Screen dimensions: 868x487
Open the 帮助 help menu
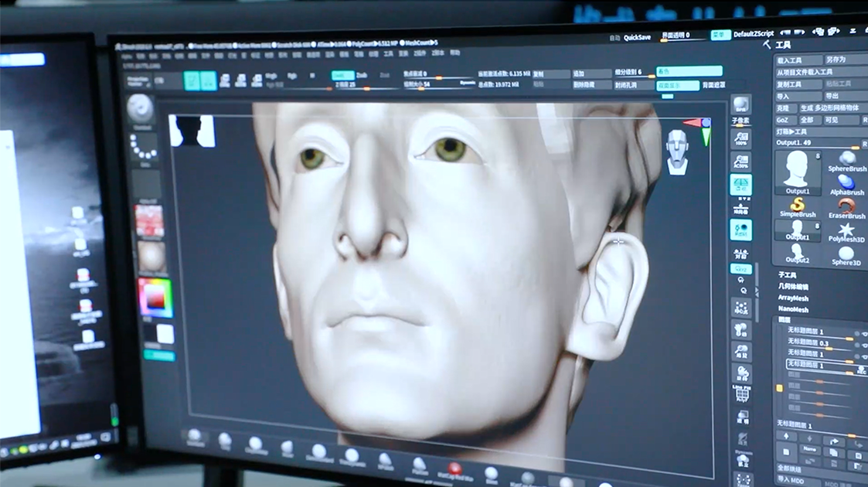point(455,53)
